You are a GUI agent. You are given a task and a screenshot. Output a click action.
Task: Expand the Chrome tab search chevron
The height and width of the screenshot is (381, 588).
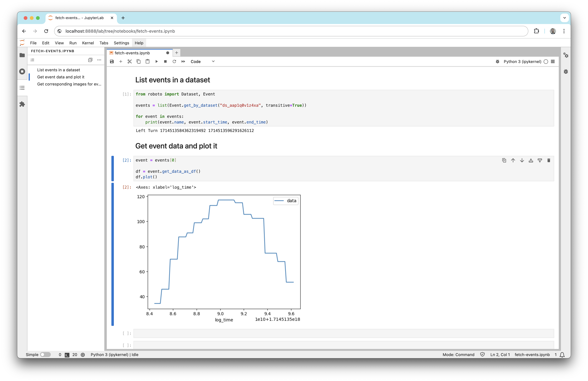564,18
